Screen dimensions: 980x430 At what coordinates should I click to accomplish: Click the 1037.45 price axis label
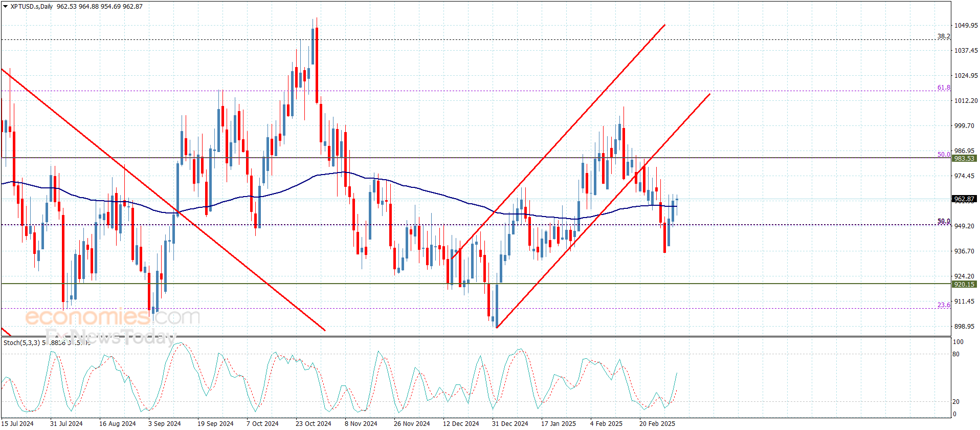(x=966, y=51)
